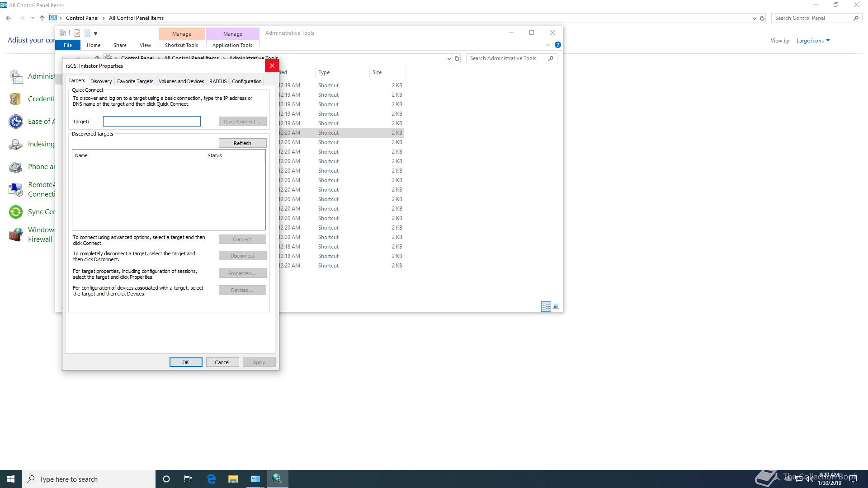
Task: Open Task View on the taskbar
Action: click(188, 479)
